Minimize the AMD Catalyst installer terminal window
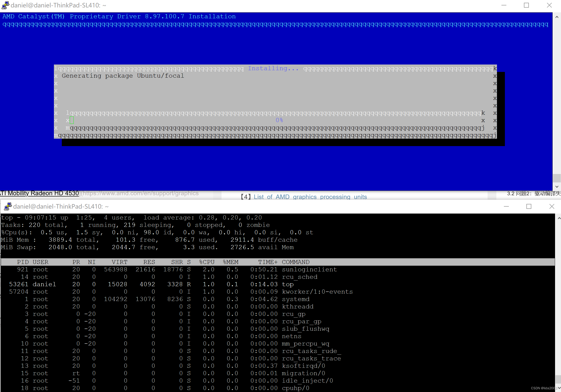 pos(504,5)
